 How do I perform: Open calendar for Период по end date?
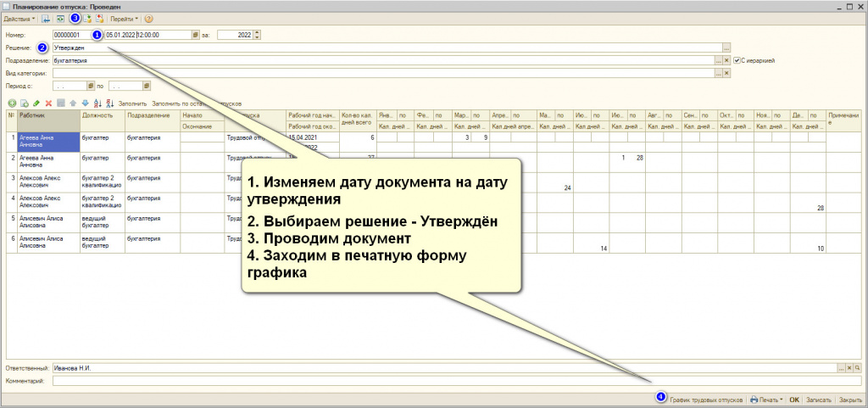click(147, 86)
